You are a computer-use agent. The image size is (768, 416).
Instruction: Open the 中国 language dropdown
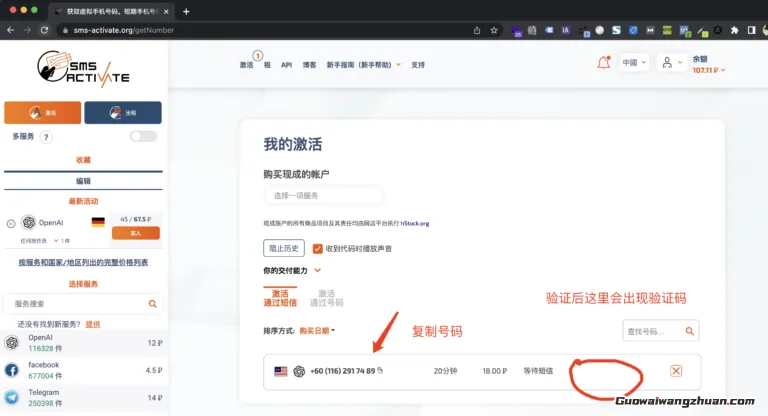point(634,62)
